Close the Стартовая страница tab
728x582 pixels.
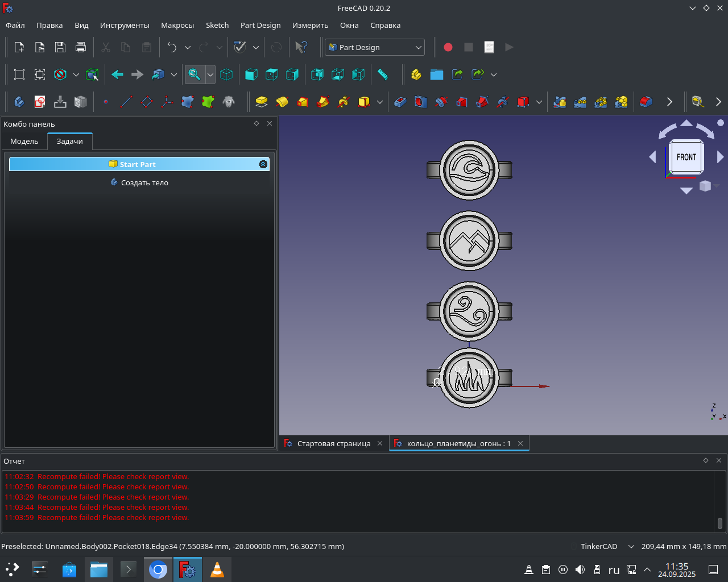click(380, 443)
